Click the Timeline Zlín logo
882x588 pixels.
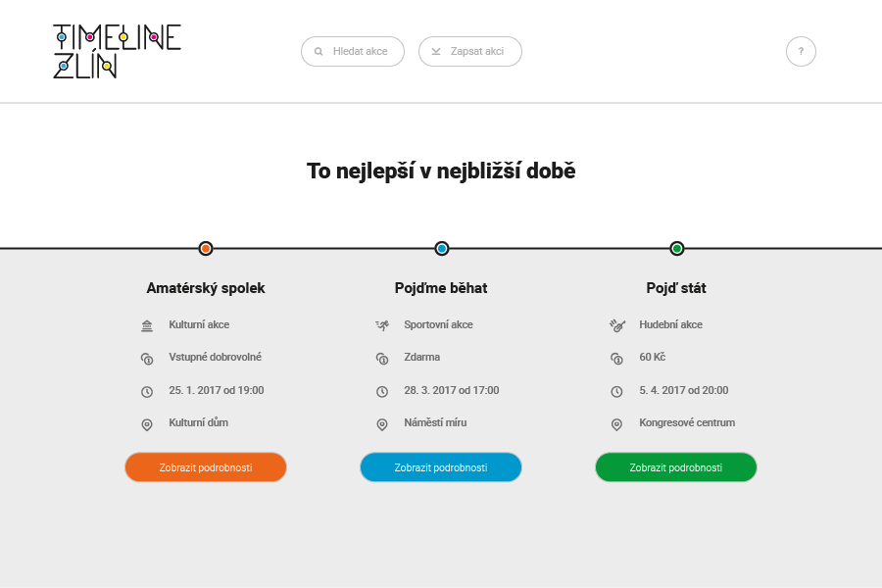point(117,51)
